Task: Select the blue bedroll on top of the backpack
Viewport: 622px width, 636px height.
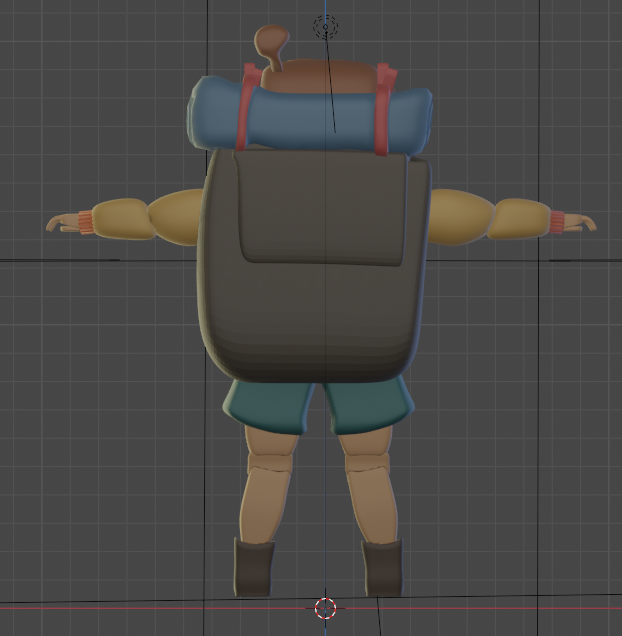Action: pyautogui.click(x=309, y=116)
